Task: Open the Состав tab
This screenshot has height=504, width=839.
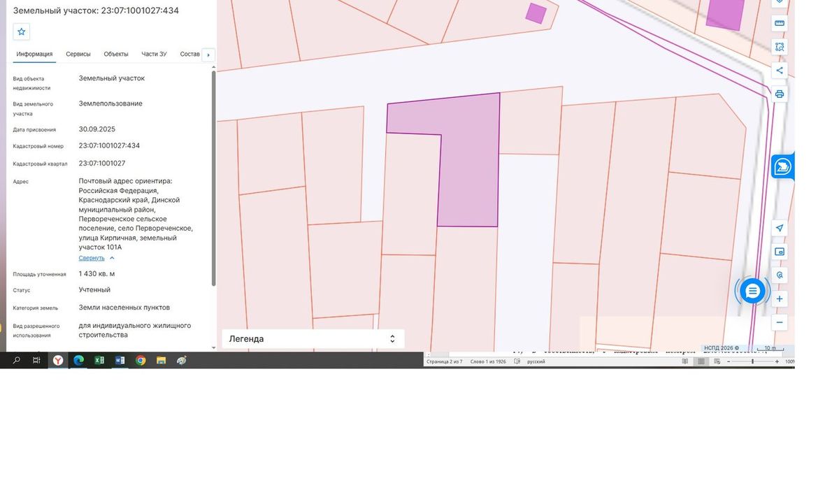Action: [189, 54]
